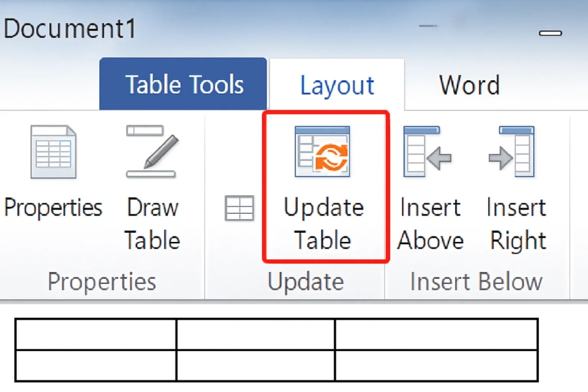Click the Properties sheet icon
The width and height of the screenshot is (588, 392).
pyautogui.click(x=53, y=151)
